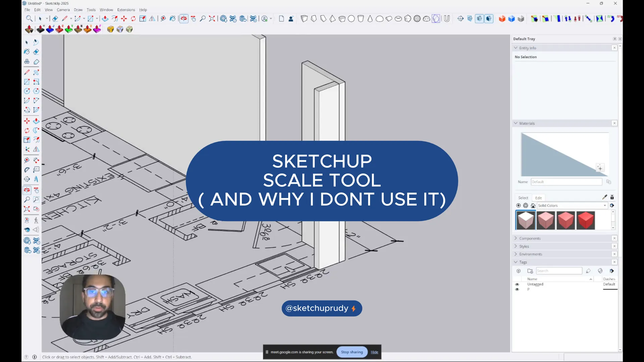Select the Eraser tool in left toolbar

point(36,52)
